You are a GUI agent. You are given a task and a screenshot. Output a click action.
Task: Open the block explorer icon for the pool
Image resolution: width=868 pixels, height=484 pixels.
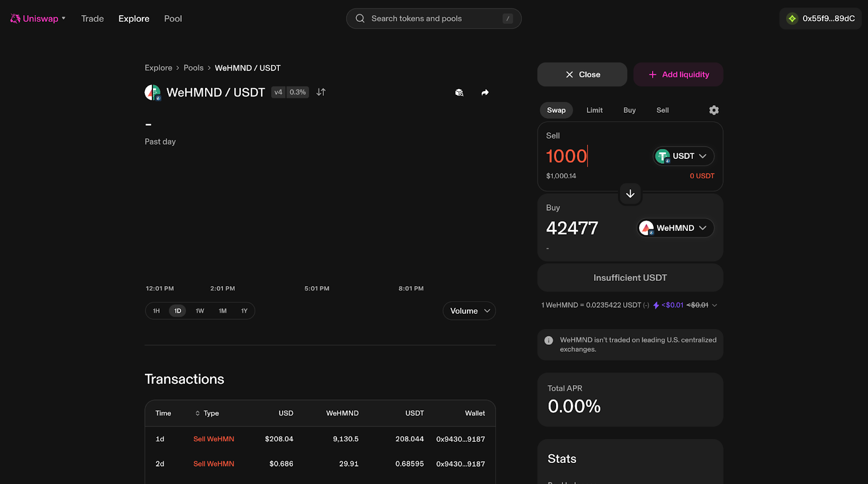pos(459,93)
